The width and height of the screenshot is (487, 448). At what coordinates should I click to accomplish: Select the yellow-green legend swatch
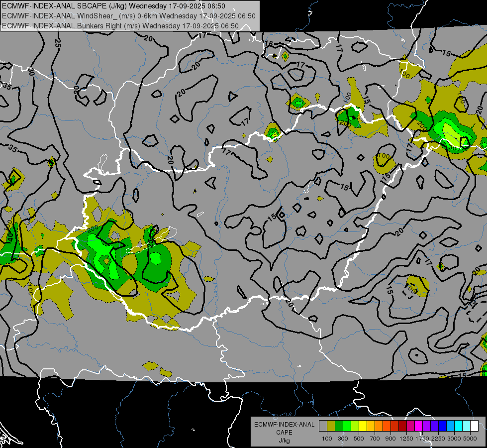coord(355,426)
